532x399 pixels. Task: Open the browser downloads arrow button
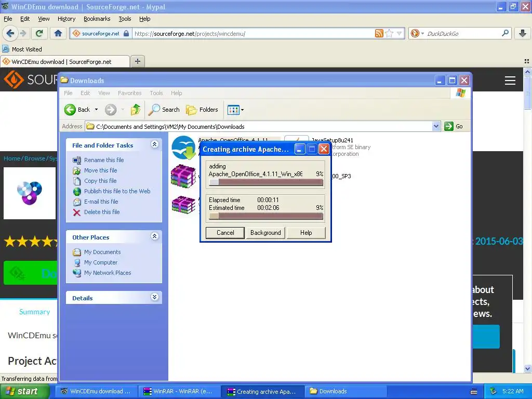tap(523, 33)
